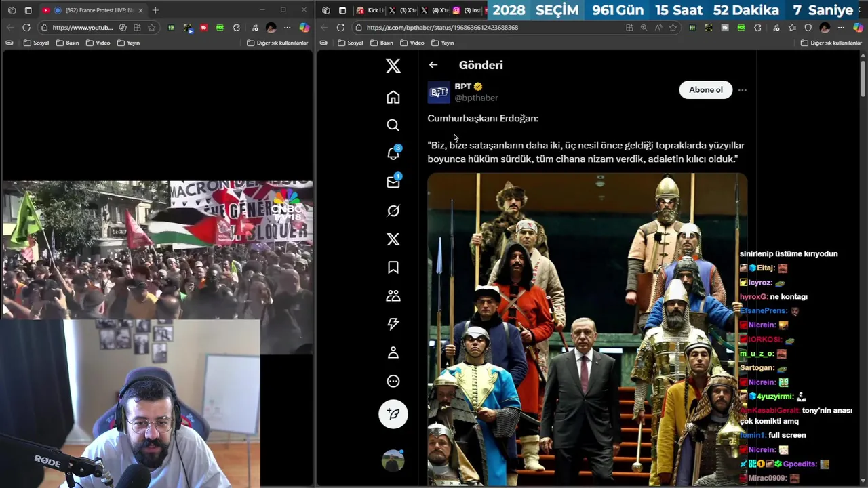Open Diğer sık kullanılanlar in X window
Image resolution: width=868 pixels, height=488 pixels.
tap(831, 43)
